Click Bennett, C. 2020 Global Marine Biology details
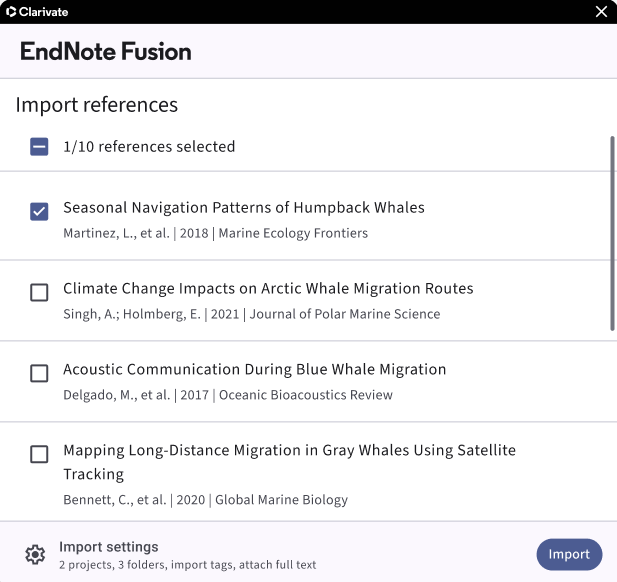Viewport: 617px width, 582px height. (x=205, y=499)
